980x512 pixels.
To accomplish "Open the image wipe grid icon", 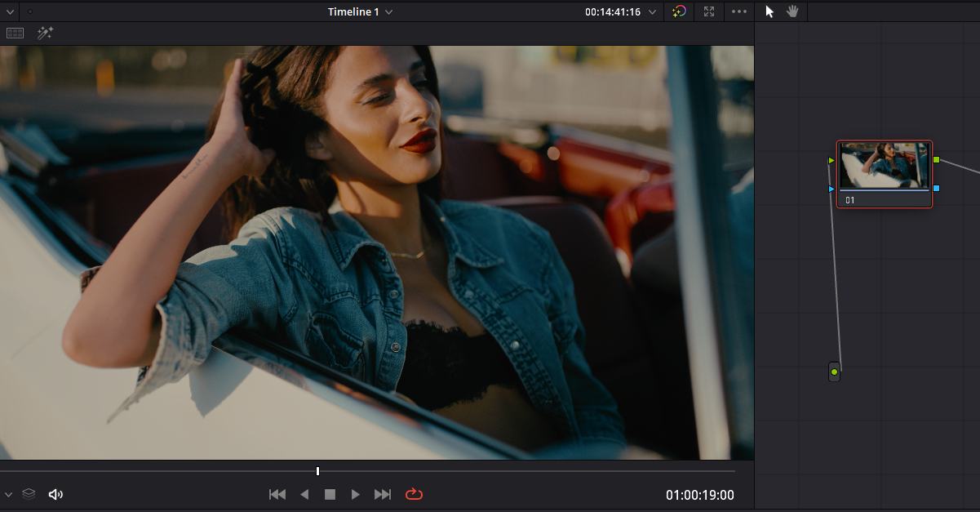I will pyautogui.click(x=15, y=33).
